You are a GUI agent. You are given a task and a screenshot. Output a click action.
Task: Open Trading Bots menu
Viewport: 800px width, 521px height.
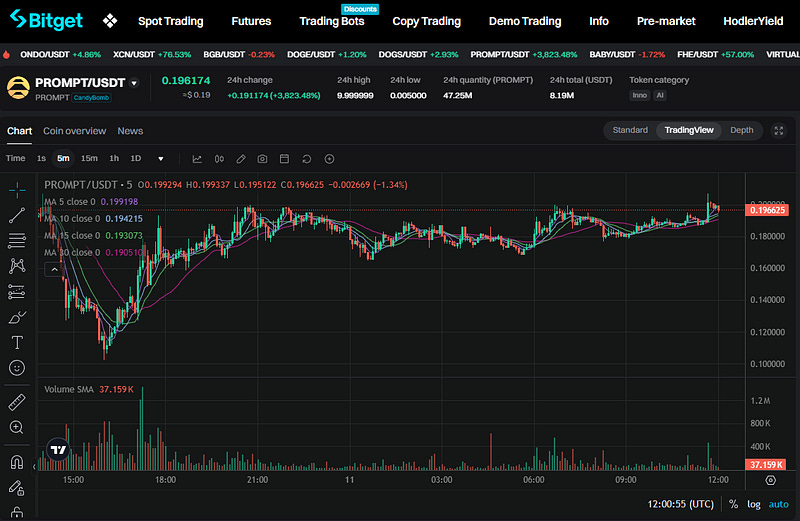(332, 21)
